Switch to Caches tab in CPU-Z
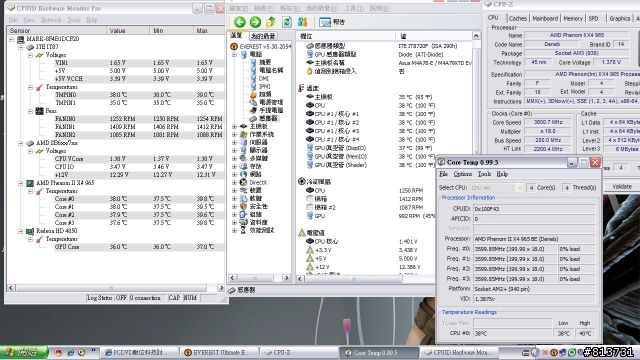This screenshot has width=640, height=360. click(x=518, y=18)
